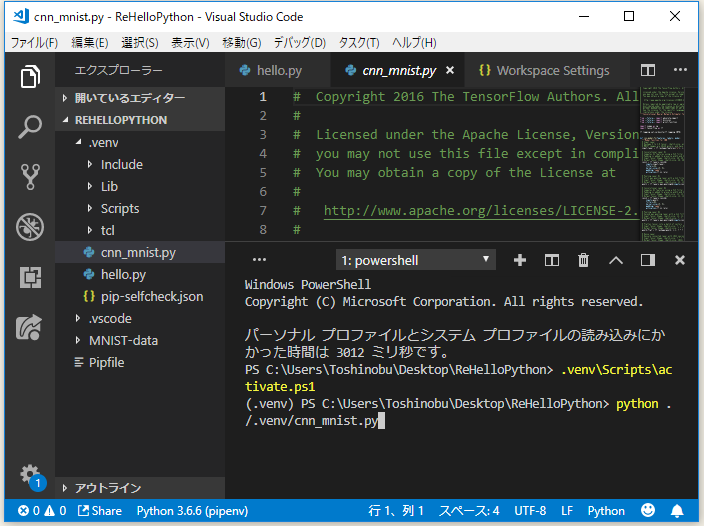Split the terminal panel
Viewport: 704px width, 526px height.
point(552,260)
